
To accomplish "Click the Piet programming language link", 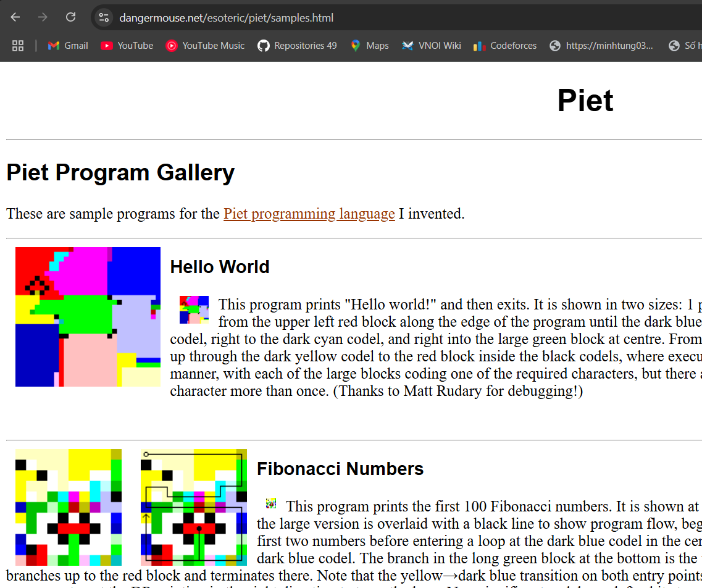I will [309, 214].
